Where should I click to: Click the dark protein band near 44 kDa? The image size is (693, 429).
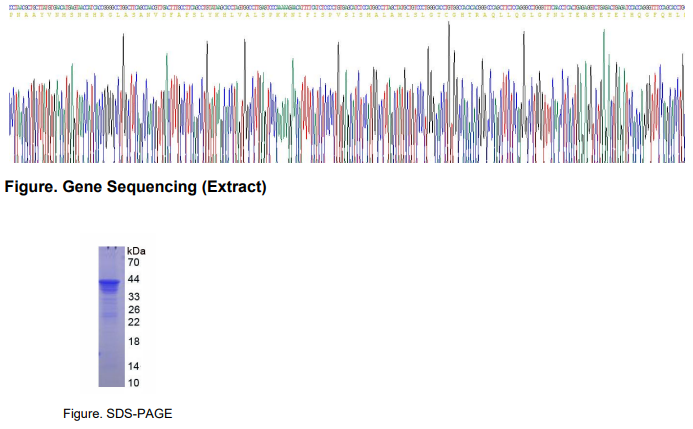109,283
